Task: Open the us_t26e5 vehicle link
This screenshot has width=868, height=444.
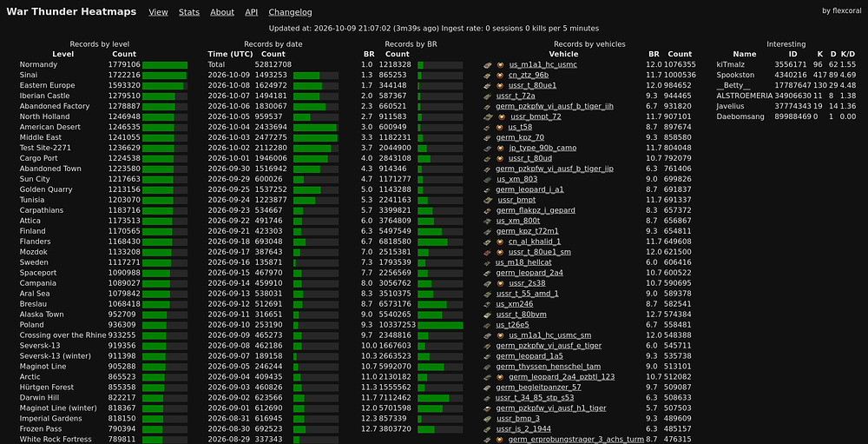Action: pos(513,325)
